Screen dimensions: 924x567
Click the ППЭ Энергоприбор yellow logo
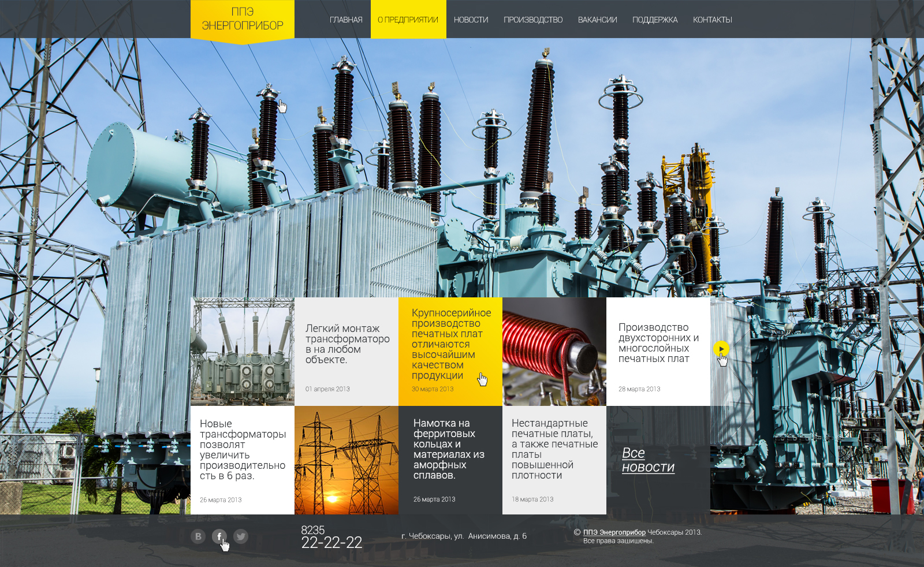pos(243,19)
